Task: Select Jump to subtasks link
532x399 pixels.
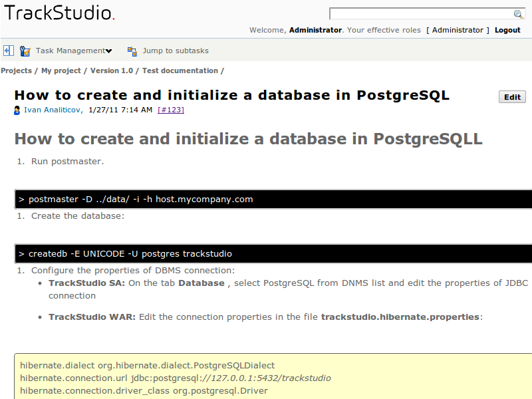Action: coord(176,51)
